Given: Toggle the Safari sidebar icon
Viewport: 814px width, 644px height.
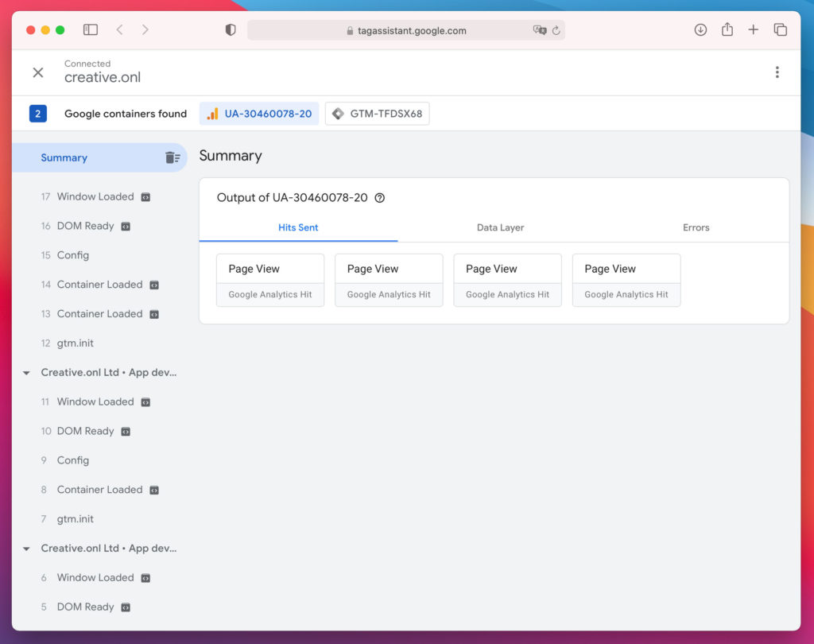Looking at the screenshot, I should [x=90, y=29].
